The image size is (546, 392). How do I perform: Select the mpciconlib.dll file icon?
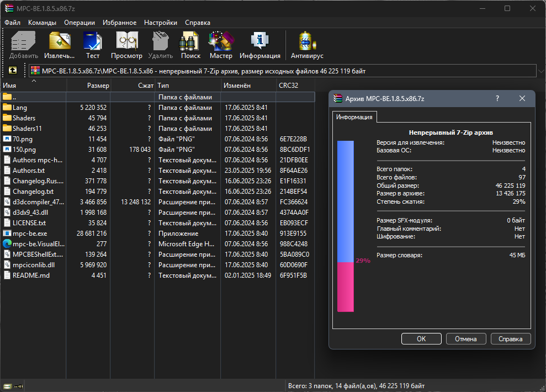[7, 265]
